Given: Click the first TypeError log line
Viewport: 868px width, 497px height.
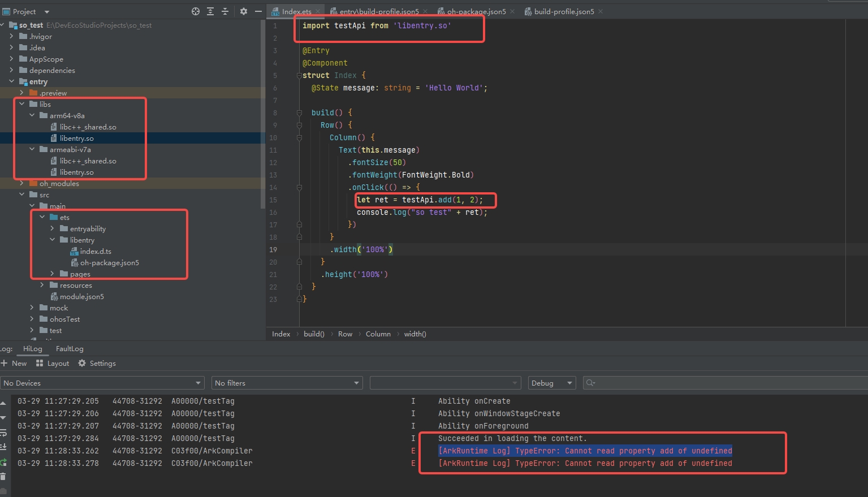Looking at the screenshot, I should click(585, 451).
